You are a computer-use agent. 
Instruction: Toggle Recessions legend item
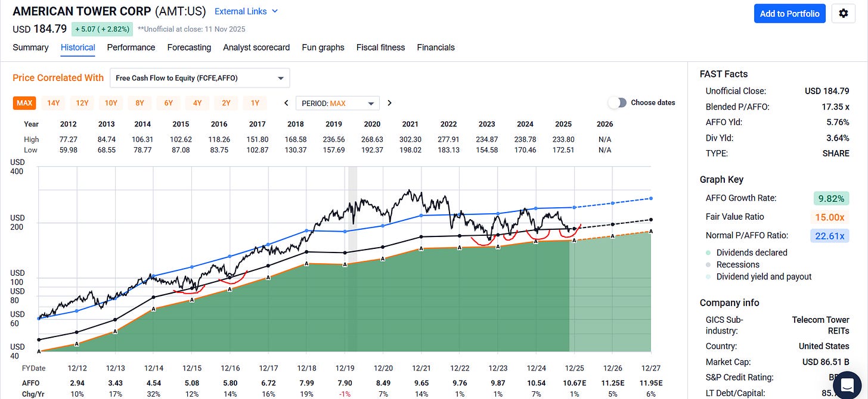pyautogui.click(x=732, y=264)
